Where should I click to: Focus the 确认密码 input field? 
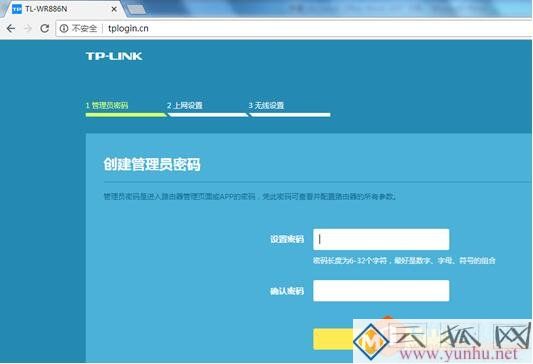click(x=381, y=291)
